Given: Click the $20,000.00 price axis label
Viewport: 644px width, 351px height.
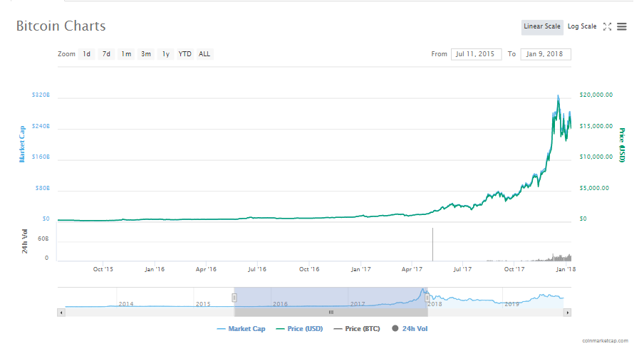Looking at the screenshot, I should (596, 95).
